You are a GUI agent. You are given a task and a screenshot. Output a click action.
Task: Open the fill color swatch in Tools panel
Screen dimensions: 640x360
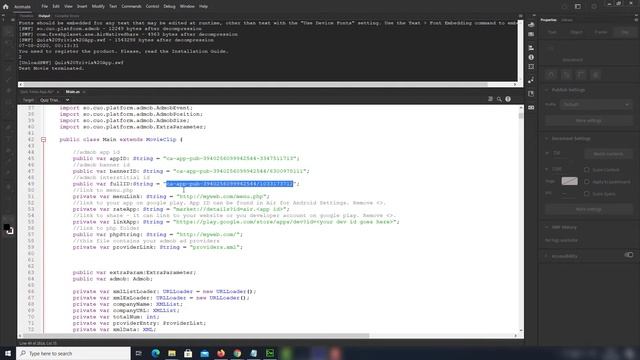point(6,227)
